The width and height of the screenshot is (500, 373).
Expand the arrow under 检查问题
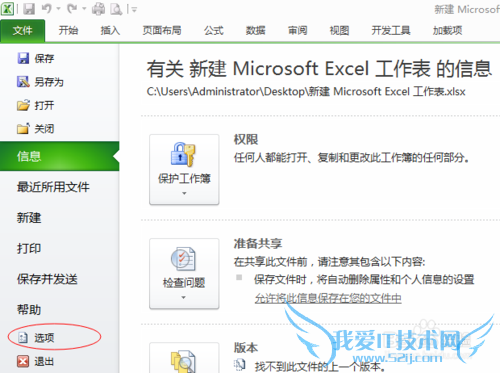click(183, 297)
